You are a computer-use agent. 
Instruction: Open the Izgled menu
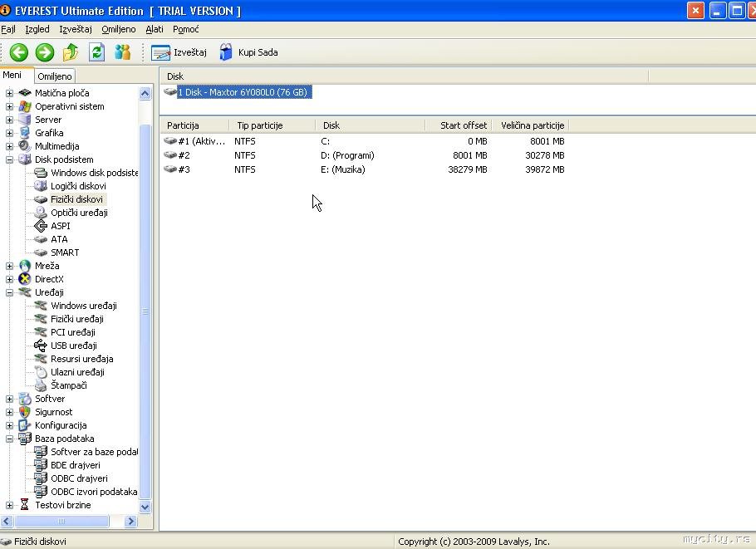37,29
